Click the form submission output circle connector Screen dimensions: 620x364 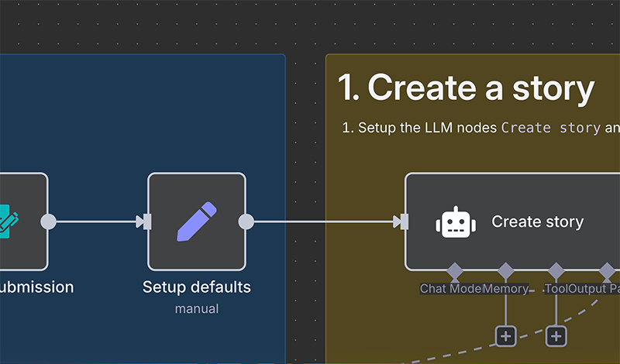(x=48, y=222)
